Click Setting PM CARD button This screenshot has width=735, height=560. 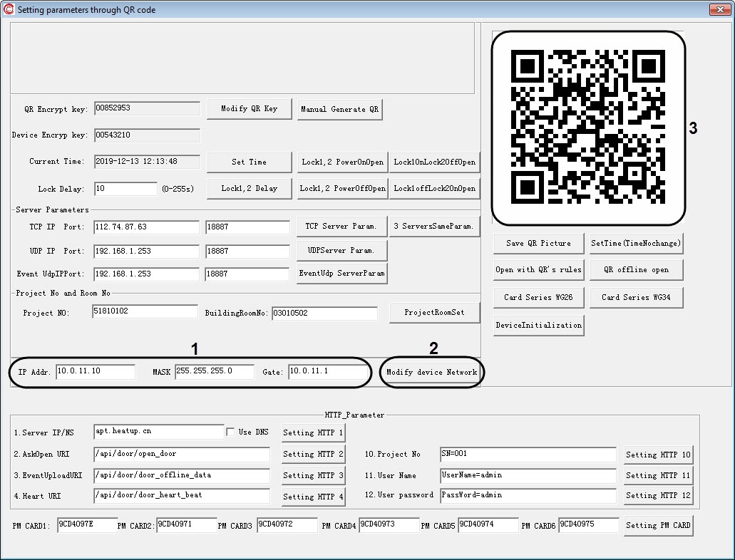pos(658,526)
